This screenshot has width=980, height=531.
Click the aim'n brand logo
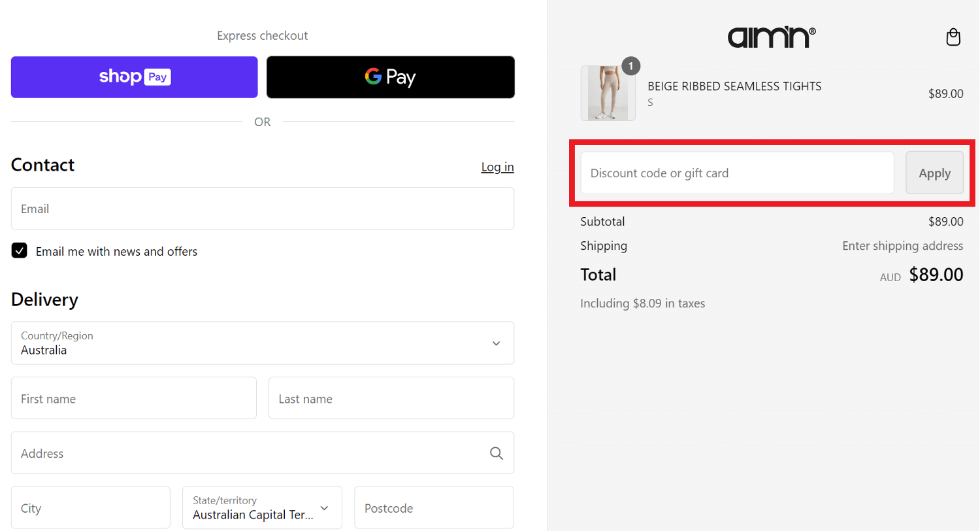[772, 37]
